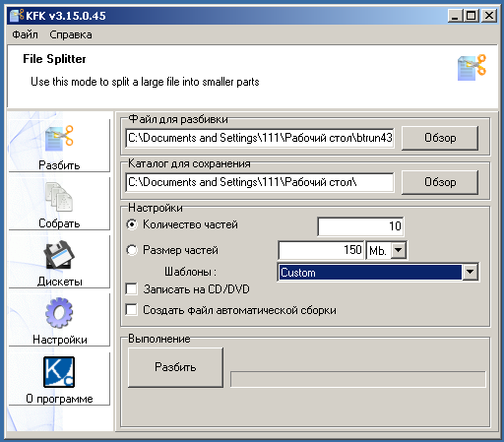Open the Файл menu
Viewport: 504px width, 442px height.
(25, 34)
